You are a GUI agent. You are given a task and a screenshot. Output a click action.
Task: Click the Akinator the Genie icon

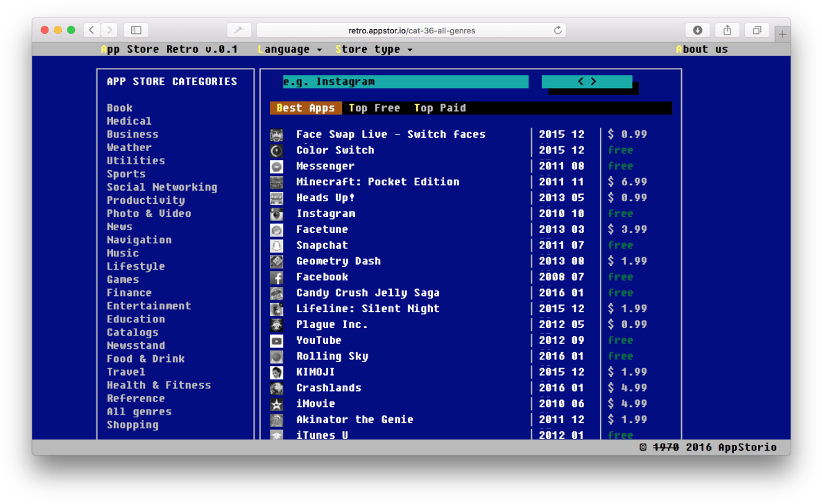[x=276, y=420]
